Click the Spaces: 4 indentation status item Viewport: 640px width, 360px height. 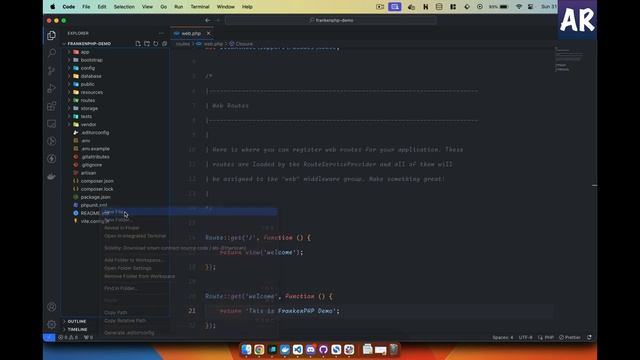tap(502, 338)
